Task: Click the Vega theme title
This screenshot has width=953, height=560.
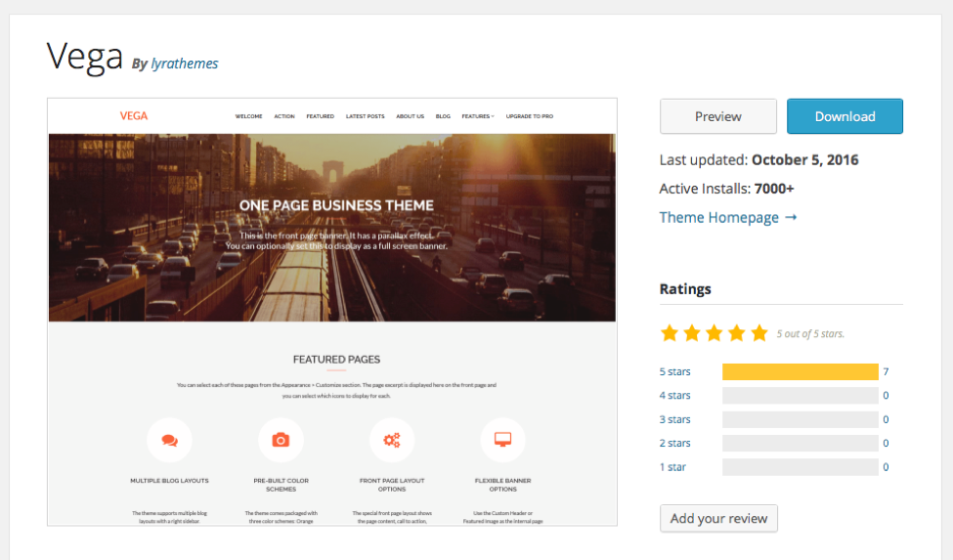Action: tap(85, 57)
